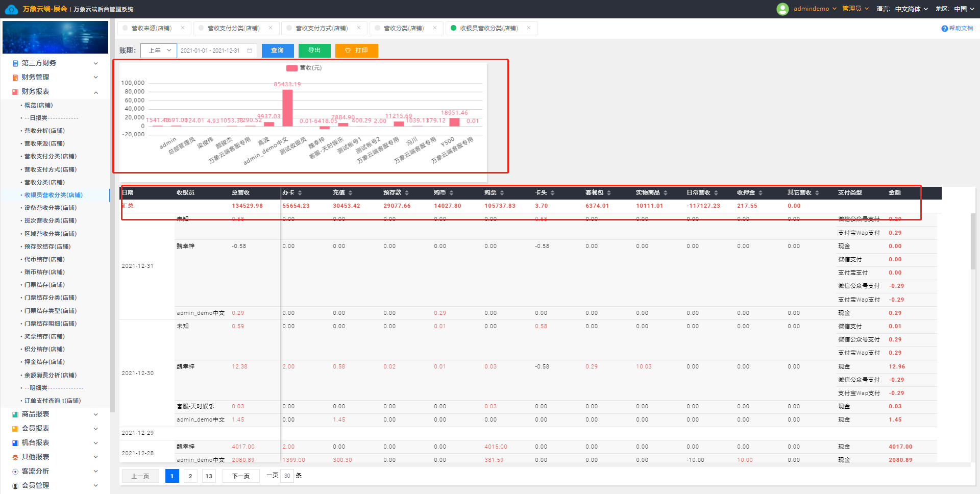Click the 导出 export button

tap(314, 51)
